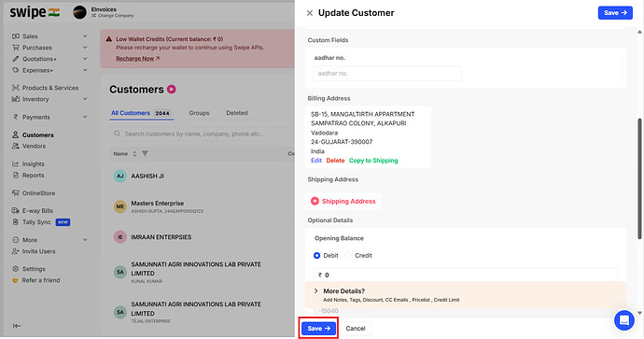644x339 pixels.
Task: Open Sales section icon in sidebar
Action: pyautogui.click(x=16, y=36)
